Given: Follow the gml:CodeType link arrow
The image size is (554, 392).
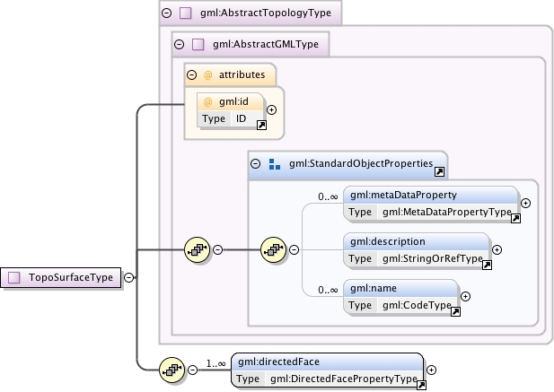Looking at the screenshot, I should click(455, 311).
